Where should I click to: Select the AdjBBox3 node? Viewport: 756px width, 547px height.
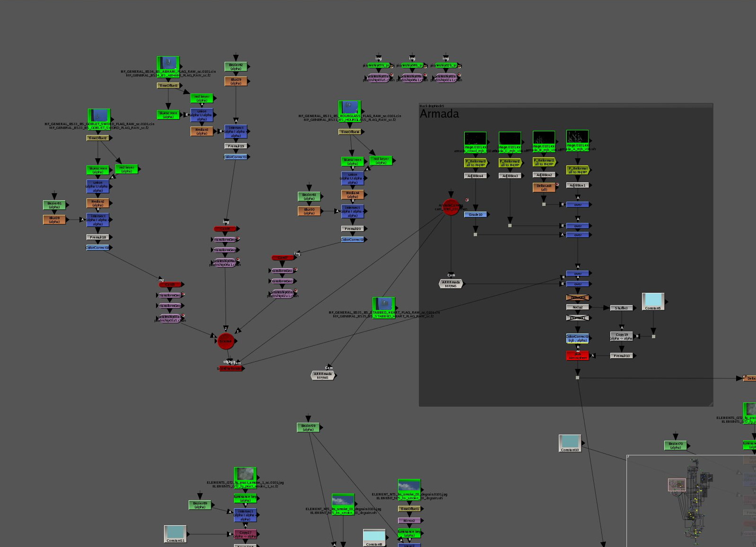[510, 176]
